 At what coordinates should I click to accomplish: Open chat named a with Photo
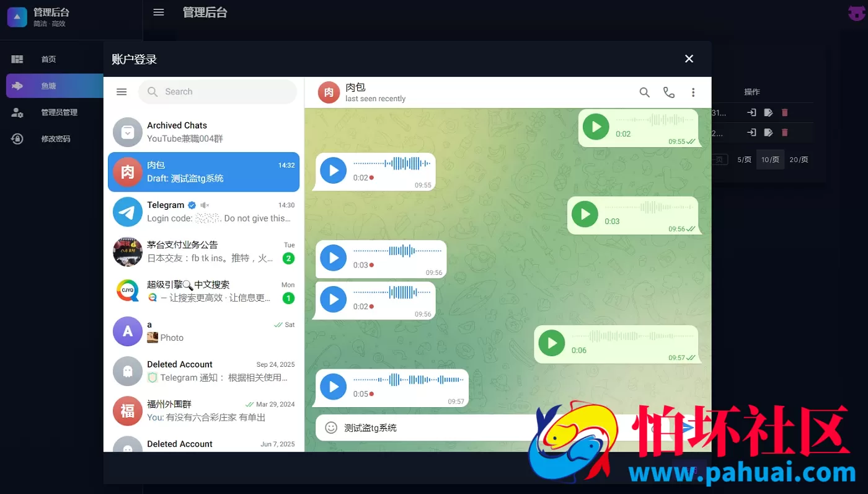pos(203,331)
